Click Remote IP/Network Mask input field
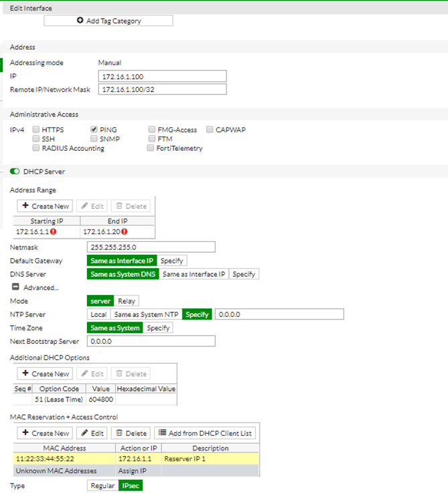 pos(163,89)
